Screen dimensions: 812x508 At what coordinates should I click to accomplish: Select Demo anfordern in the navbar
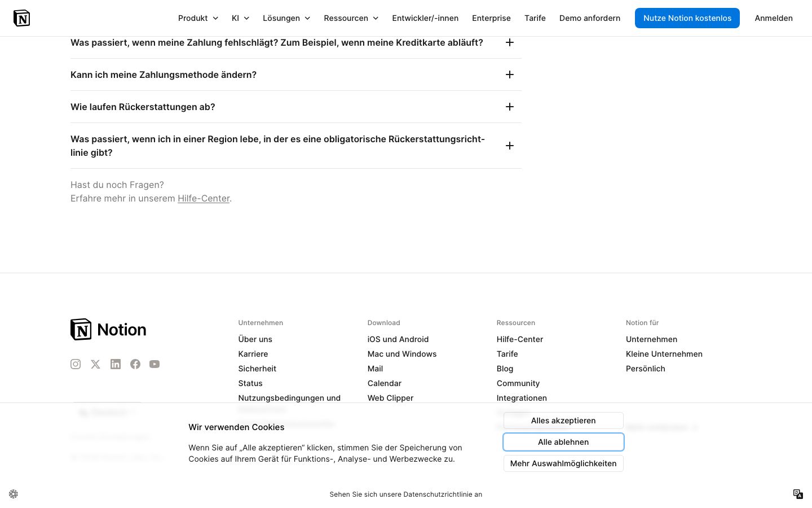(x=590, y=18)
